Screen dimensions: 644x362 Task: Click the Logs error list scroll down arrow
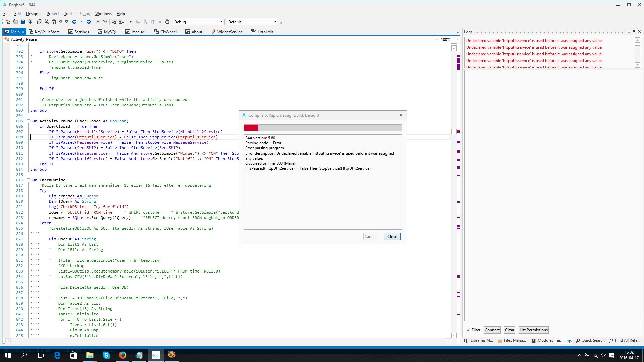[638, 65]
